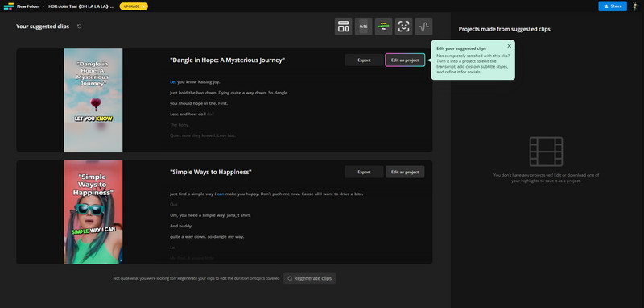Click the blue Share button
644x308 pixels.
613,6
